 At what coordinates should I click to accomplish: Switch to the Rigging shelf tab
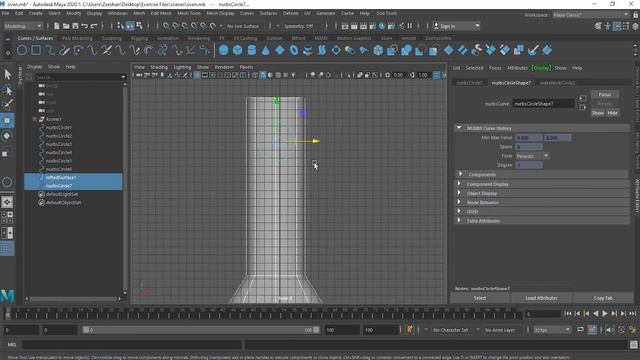tap(140, 38)
